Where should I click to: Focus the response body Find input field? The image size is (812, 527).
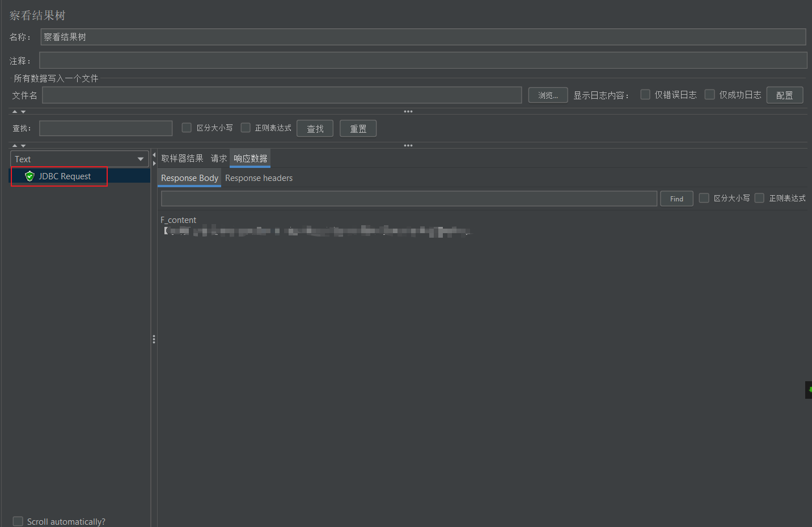409,199
